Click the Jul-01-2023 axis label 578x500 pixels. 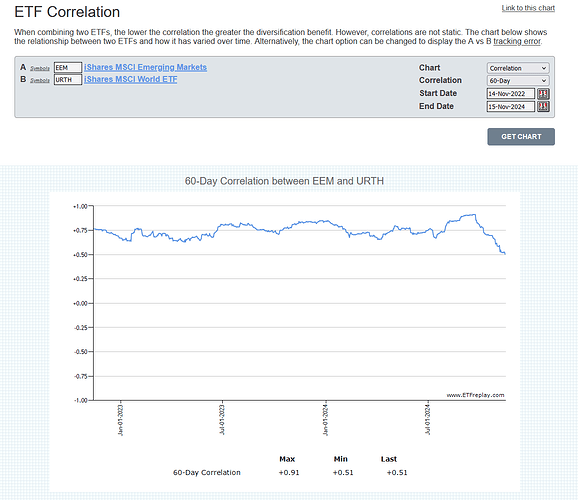(x=222, y=420)
